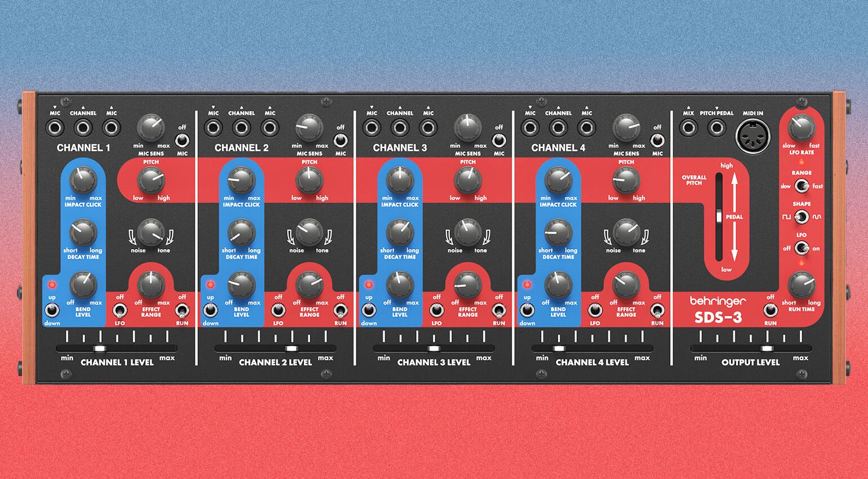Viewport: 868px width, 479px height.
Task: Click Channel 1 Pitch knob
Action: pos(150,181)
